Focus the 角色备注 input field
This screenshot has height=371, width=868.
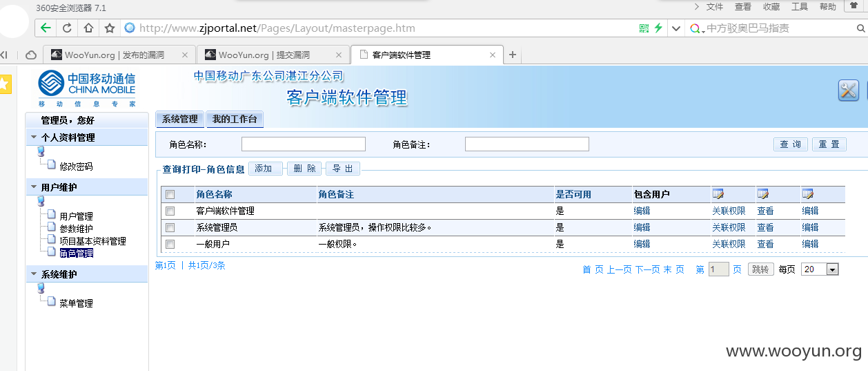[526, 144]
